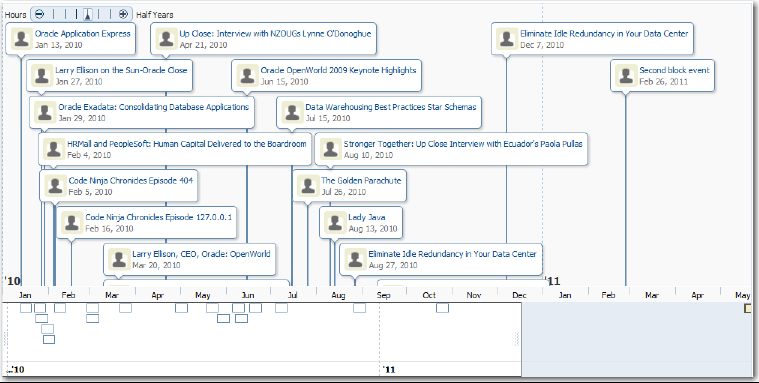759x383 pixels.
Task: Click avatar icon of Oracle Application Express event
Action: click(22, 39)
